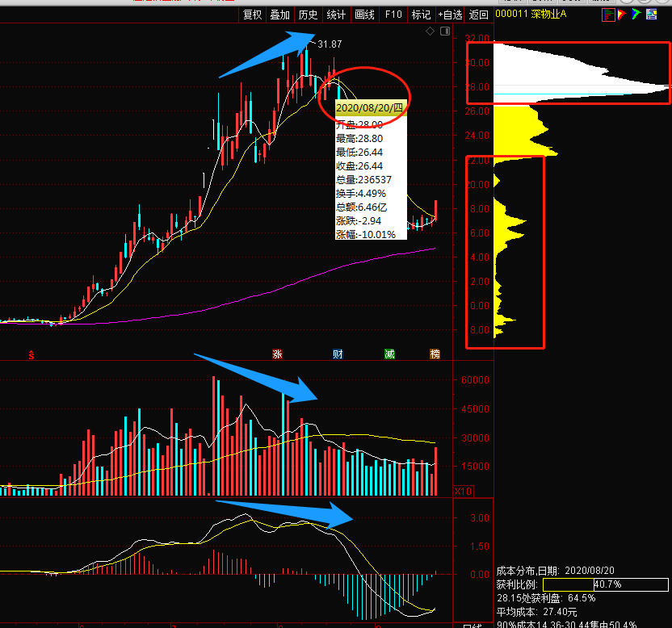Select the blue-green triangle chip icon

coord(636,15)
